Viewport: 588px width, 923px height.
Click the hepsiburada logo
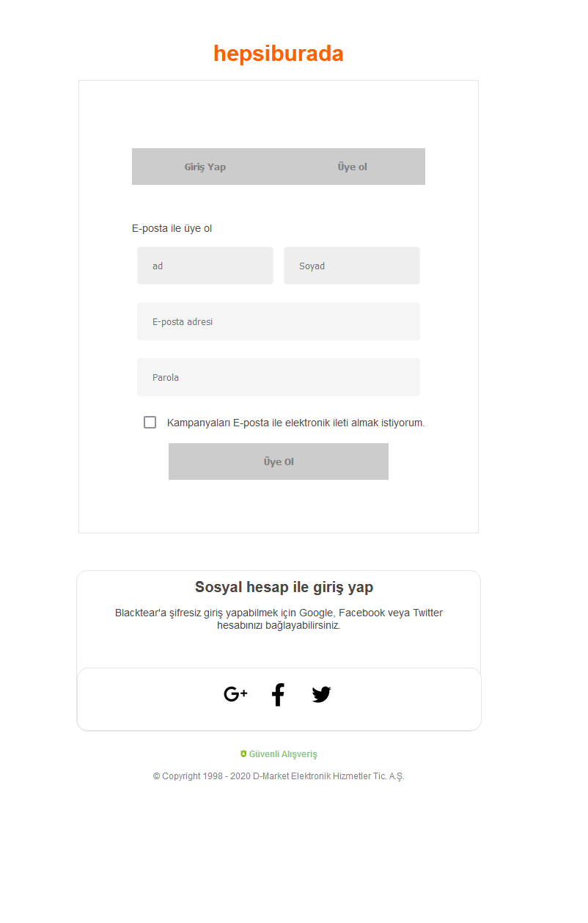click(279, 52)
